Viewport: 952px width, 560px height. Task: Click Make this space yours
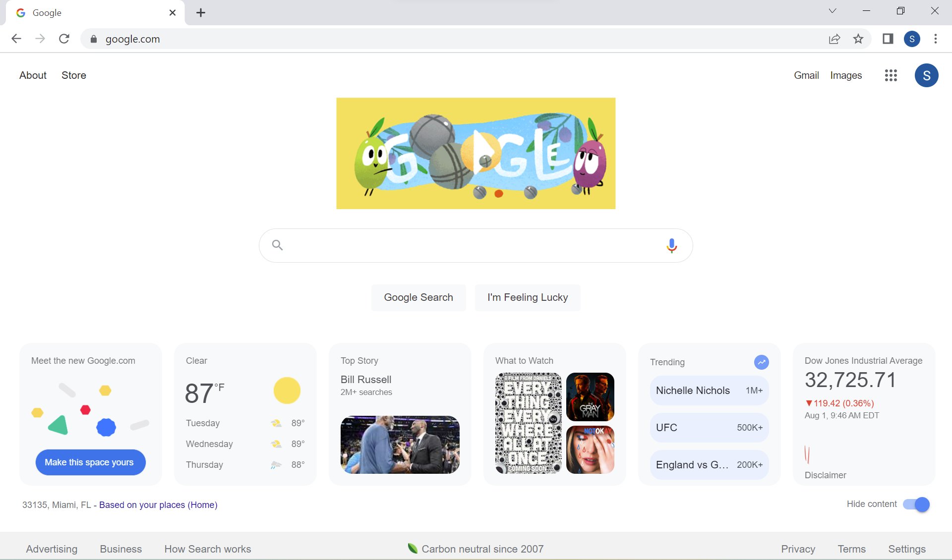pyautogui.click(x=90, y=462)
